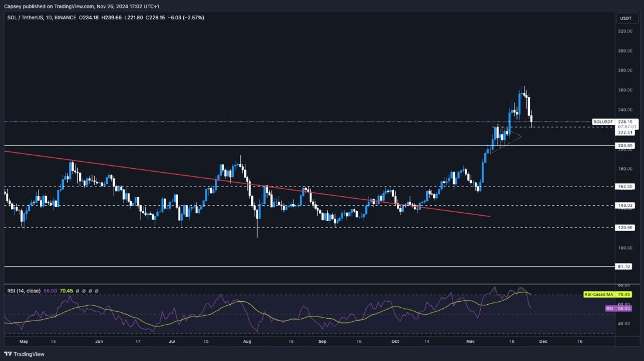Select the SOLUSDT price label on the axis
The width and height of the screenshot is (644, 361).
[x=603, y=121]
